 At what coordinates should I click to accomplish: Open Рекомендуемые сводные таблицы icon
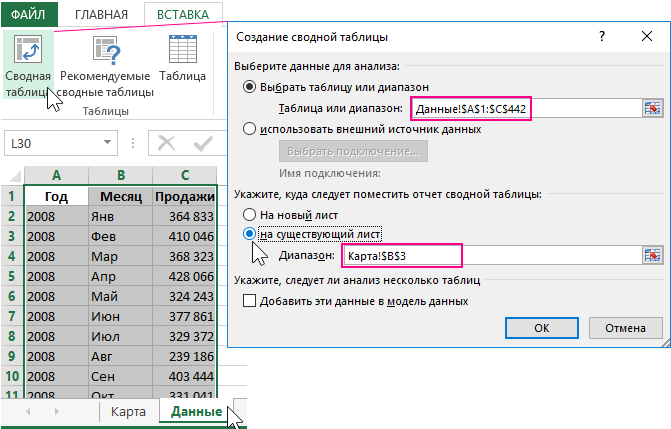click(105, 52)
